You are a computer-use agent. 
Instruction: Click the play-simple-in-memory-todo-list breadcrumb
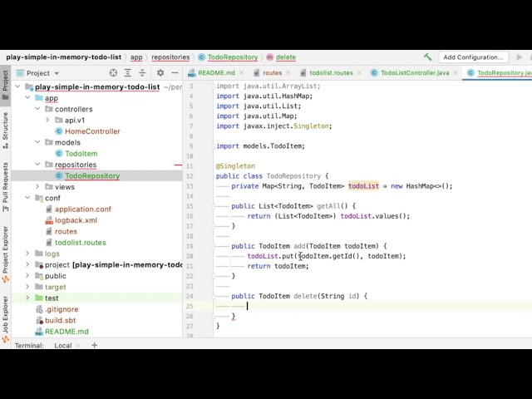coord(63,57)
